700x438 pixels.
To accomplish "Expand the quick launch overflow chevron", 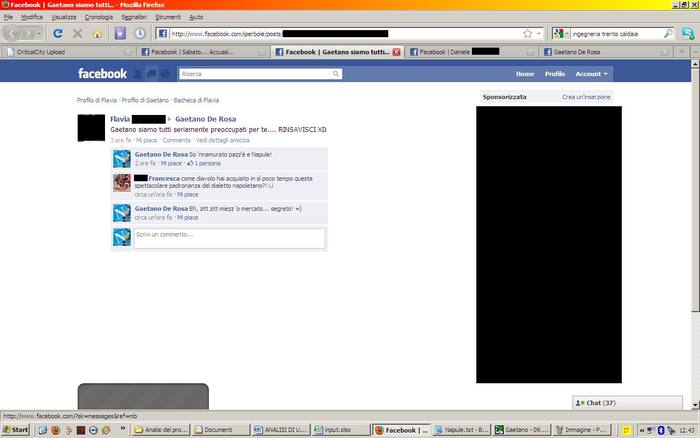I will (x=122, y=429).
